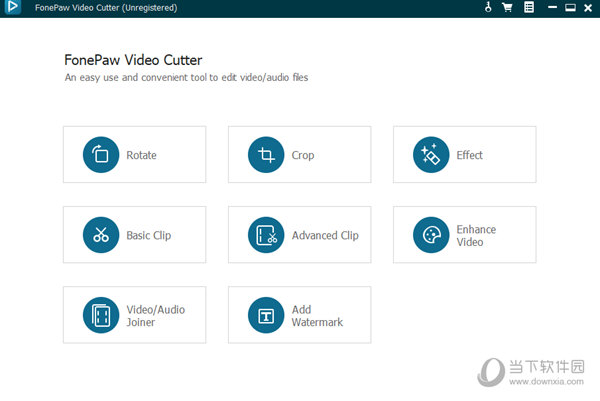Maximize the FonePaw Video Cutter window

[x=570, y=7]
